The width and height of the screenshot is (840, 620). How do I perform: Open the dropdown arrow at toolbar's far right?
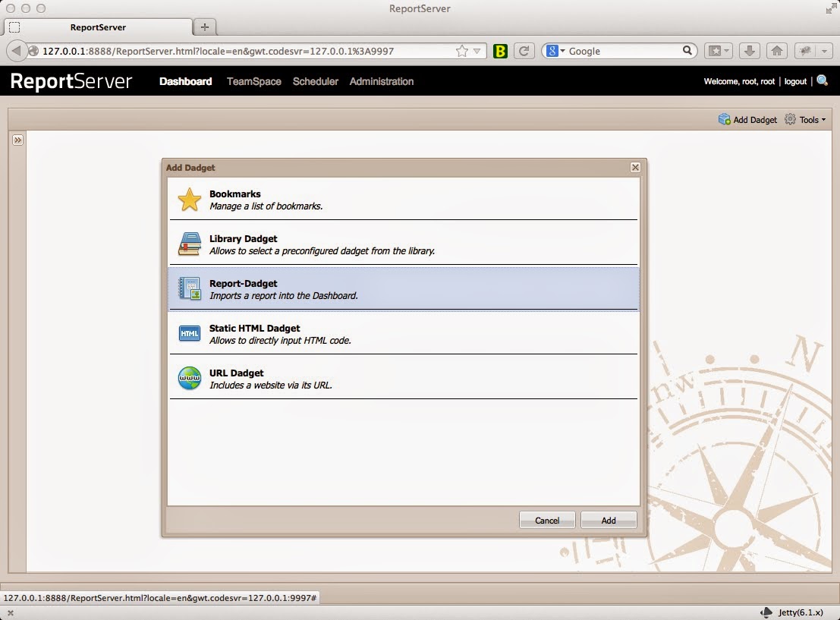point(824,51)
